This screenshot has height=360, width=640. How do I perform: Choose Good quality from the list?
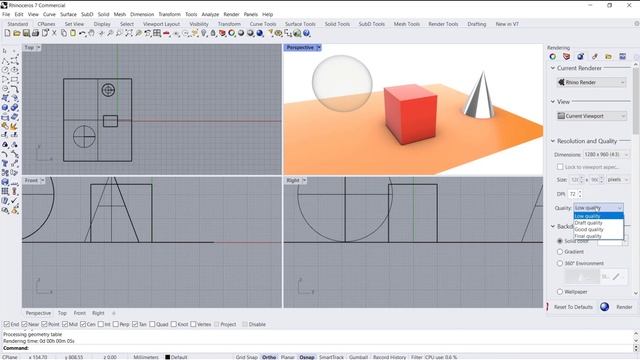coord(598,229)
